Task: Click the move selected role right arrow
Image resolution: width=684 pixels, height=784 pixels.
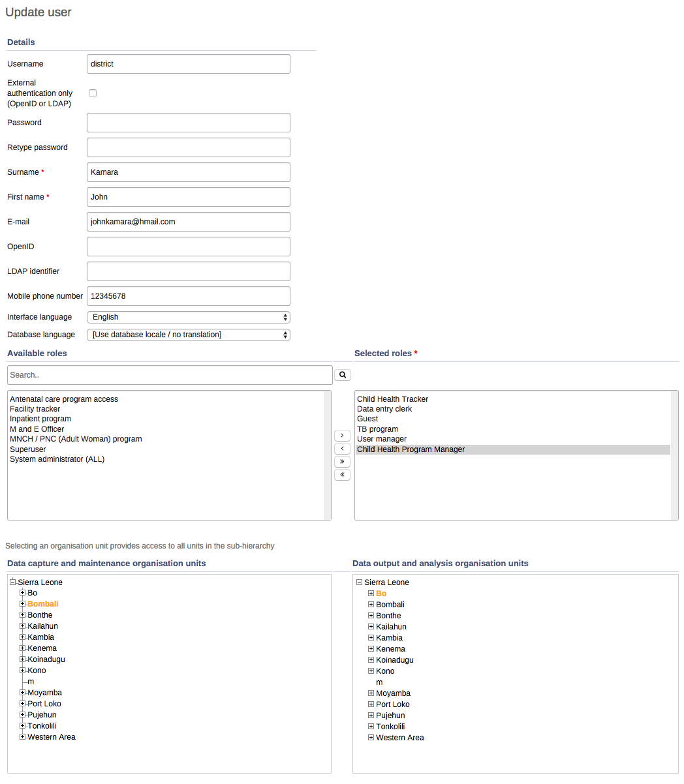Action: 342,436
